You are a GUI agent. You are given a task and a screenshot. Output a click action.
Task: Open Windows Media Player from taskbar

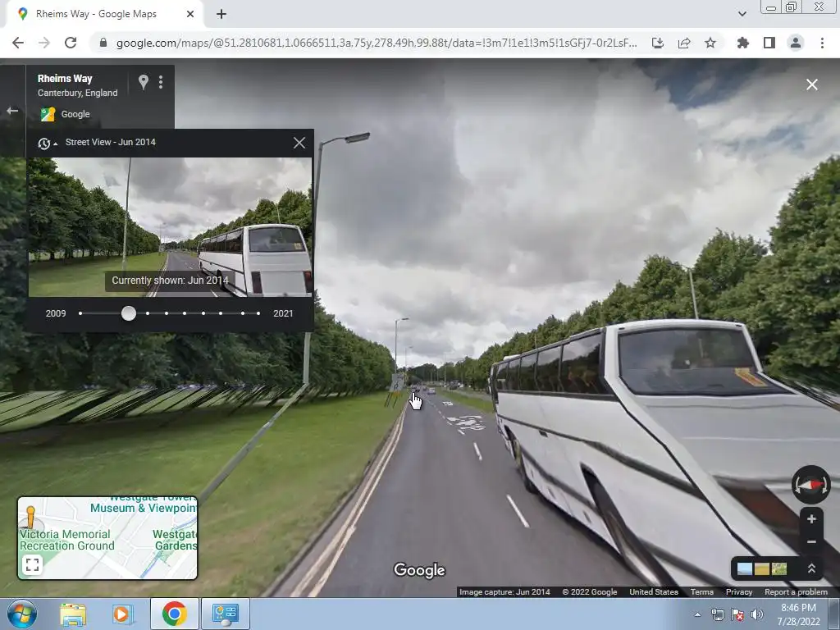pos(121,614)
